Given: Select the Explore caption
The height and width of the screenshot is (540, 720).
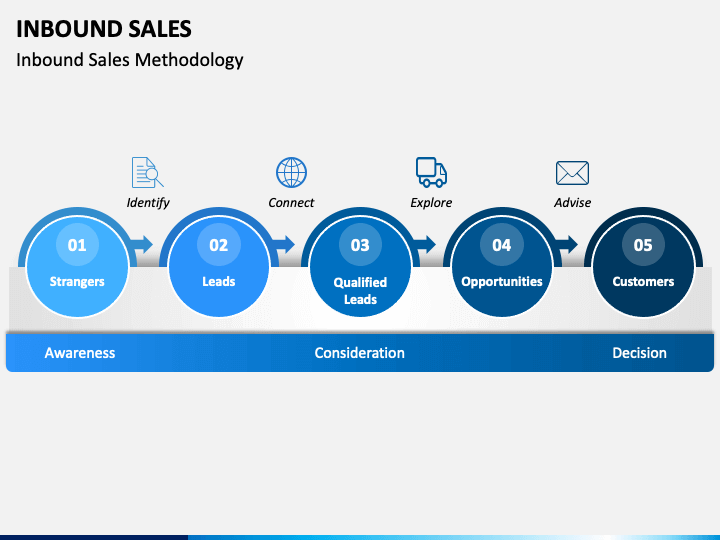Looking at the screenshot, I should coord(431,202).
